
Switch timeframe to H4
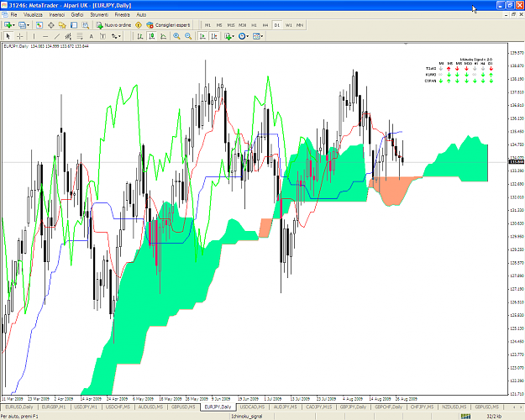coord(265,25)
